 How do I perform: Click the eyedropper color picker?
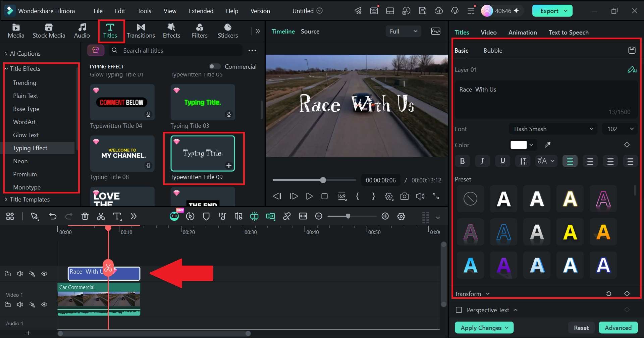pyautogui.click(x=547, y=145)
